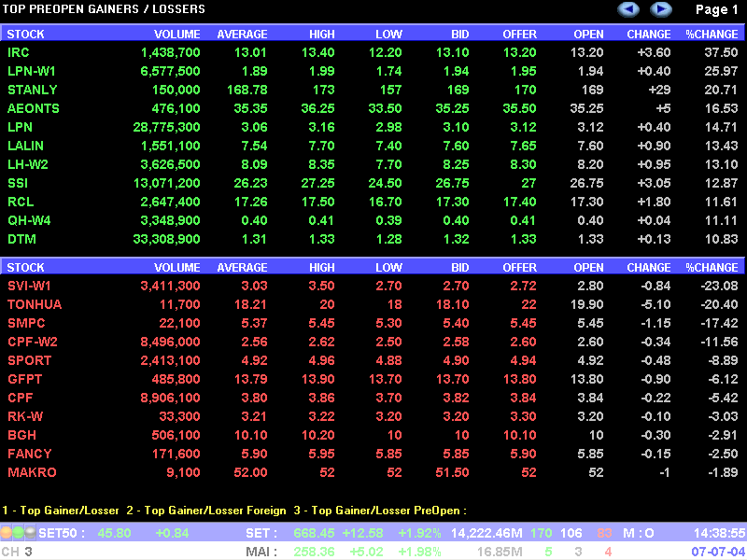Viewport: 747px width, 560px height.
Task: Select the AEONTS stock symbol
Action: [x=33, y=108]
